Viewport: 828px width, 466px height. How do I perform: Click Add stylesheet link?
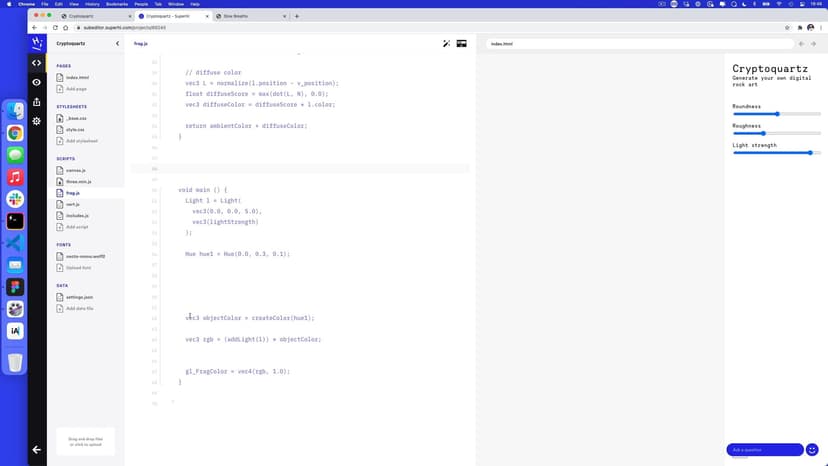click(x=80, y=141)
